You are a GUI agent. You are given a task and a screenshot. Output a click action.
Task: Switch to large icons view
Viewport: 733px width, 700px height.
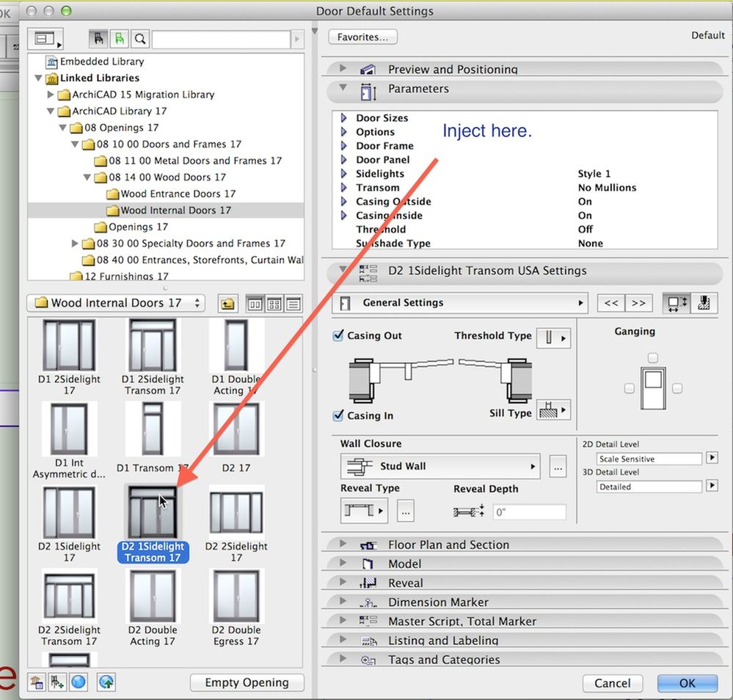point(255,305)
